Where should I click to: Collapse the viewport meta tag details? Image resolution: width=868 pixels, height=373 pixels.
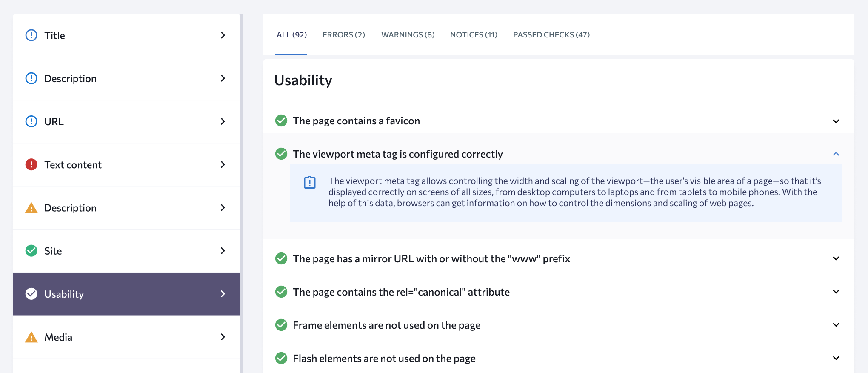pos(836,154)
